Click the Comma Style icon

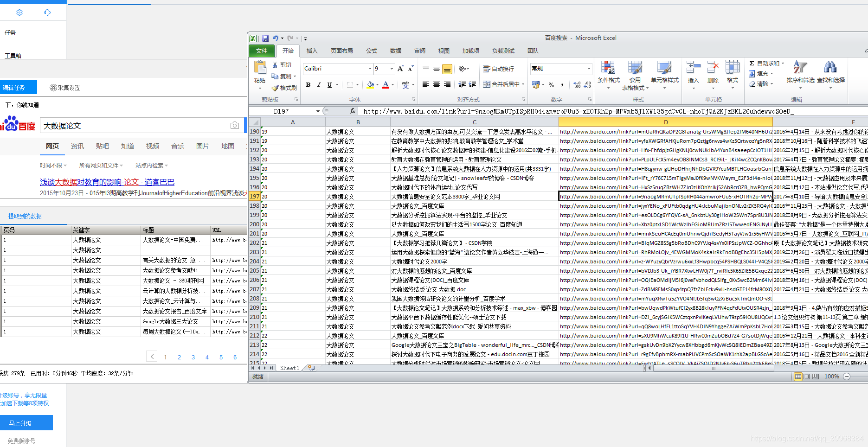(x=562, y=85)
